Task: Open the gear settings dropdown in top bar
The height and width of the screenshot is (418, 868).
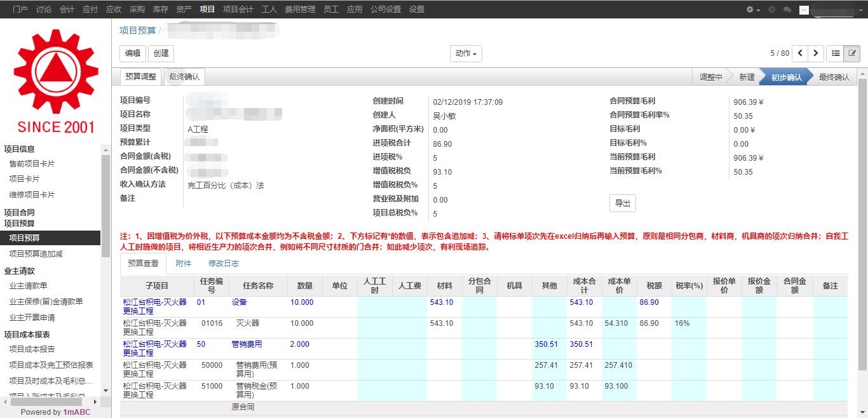Action: 753,10
